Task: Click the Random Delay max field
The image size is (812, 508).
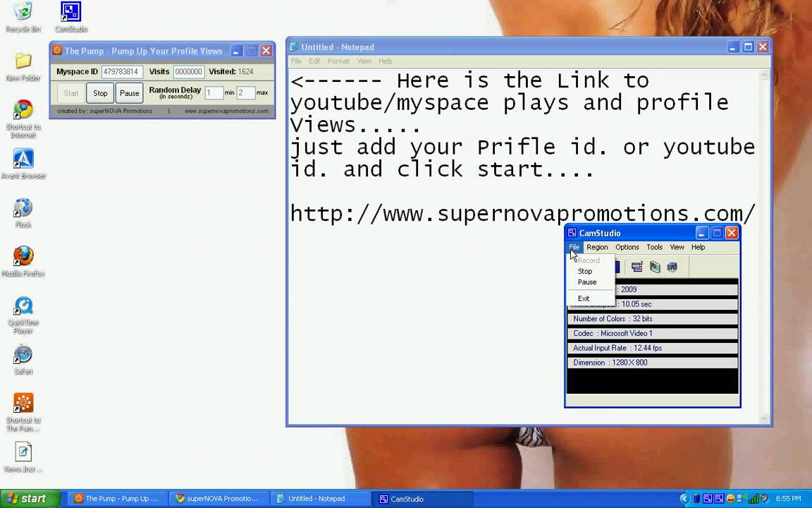Action: [246, 93]
